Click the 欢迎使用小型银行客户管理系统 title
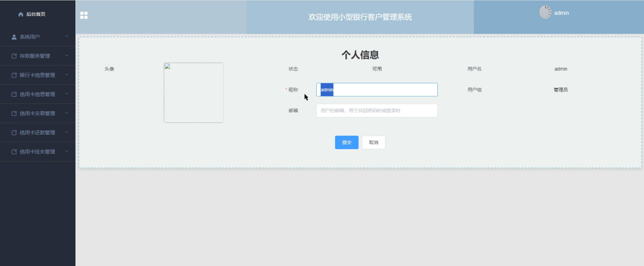644x266 pixels. coord(360,17)
